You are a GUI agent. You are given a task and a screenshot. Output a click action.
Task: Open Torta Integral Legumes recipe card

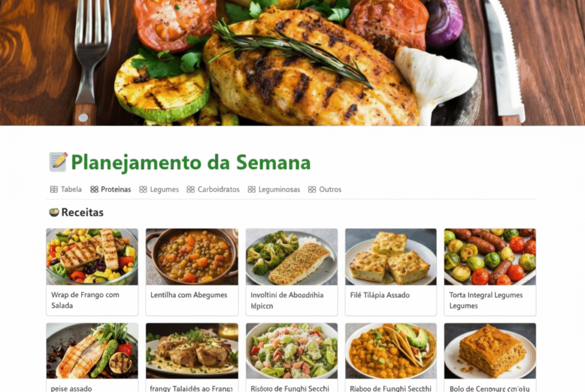tap(490, 272)
